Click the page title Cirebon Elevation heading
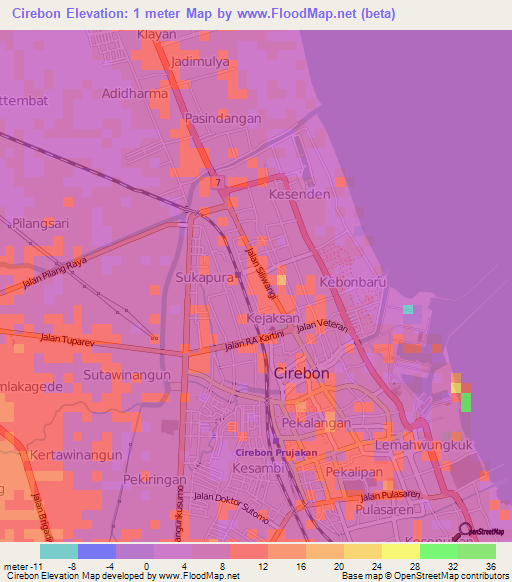Image resolution: width=512 pixels, height=582 pixels. 203,14
